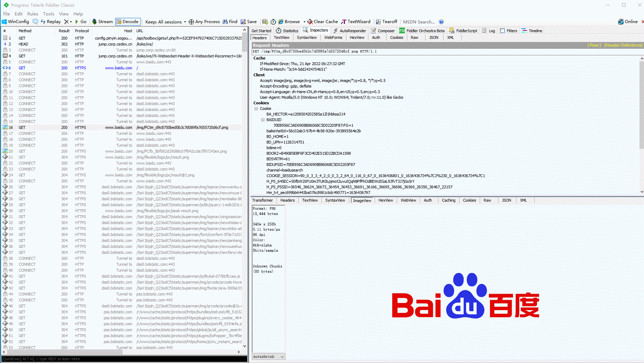Click Tearoff button
This screenshot has height=363, width=644.
(x=387, y=22)
